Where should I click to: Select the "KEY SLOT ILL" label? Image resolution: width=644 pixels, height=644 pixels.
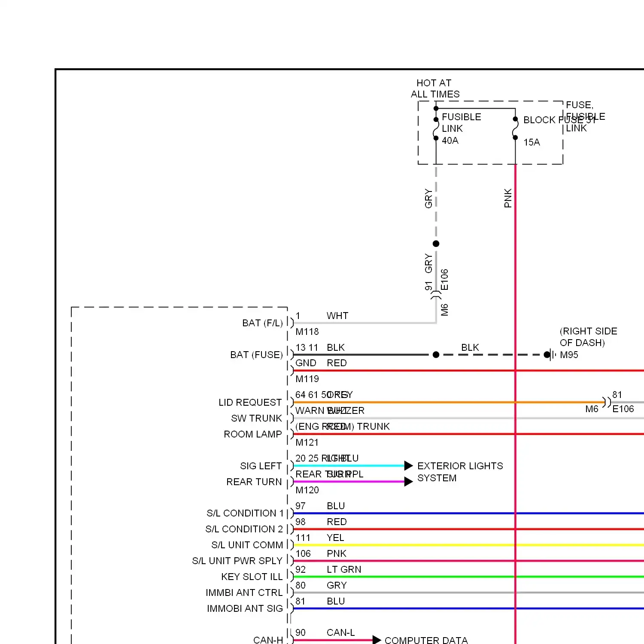(x=252, y=577)
